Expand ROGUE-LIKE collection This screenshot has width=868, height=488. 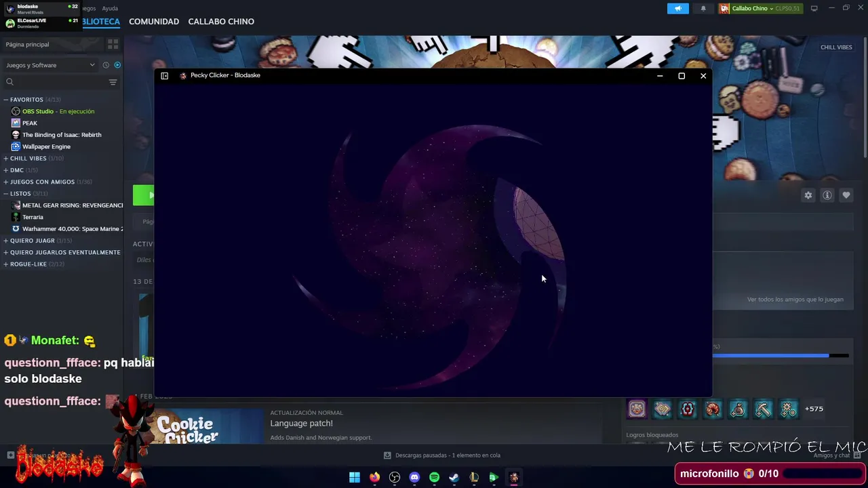(x=6, y=264)
